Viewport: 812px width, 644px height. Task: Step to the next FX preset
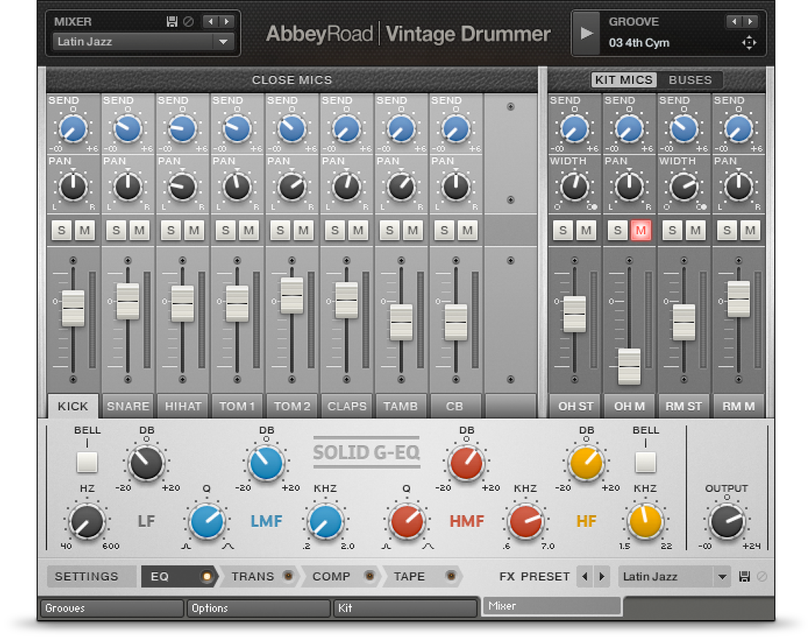(x=602, y=577)
